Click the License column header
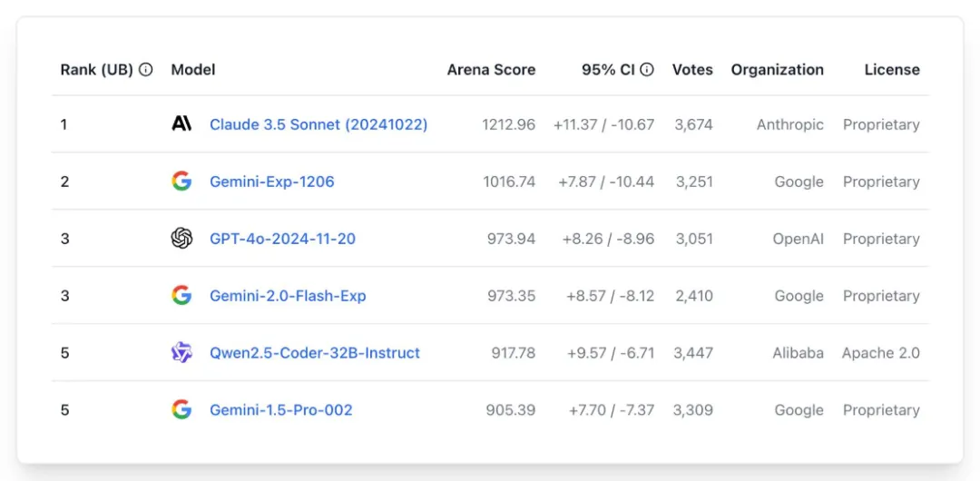 [892, 70]
